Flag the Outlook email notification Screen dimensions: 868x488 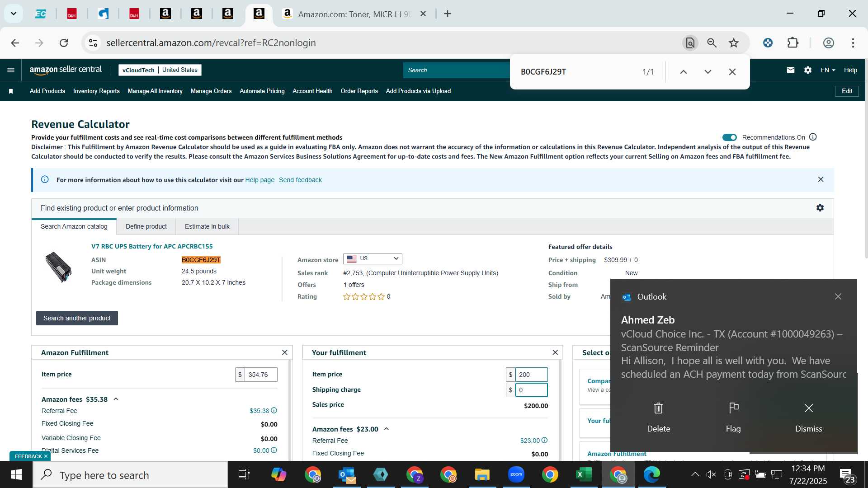coord(733,418)
